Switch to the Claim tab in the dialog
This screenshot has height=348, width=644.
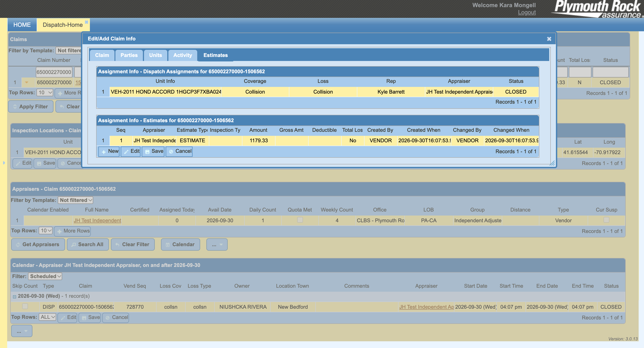click(x=102, y=55)
